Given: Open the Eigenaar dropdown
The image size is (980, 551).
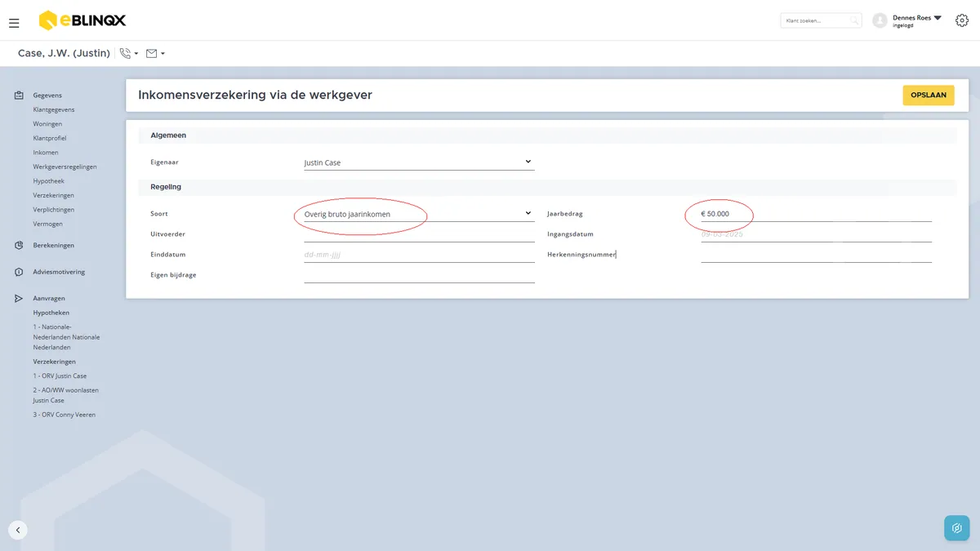Looking at the screenshot, I should (x=419, y=162).
